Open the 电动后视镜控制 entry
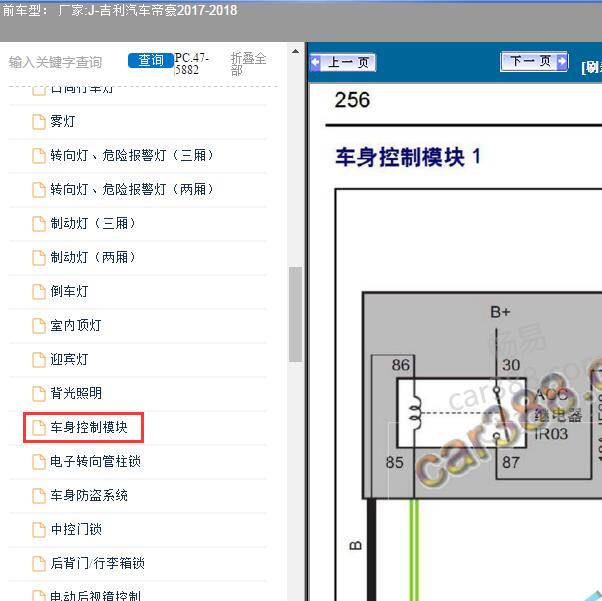Image resolution: width=602 pixels, height=601 pixels. (95, 596)
